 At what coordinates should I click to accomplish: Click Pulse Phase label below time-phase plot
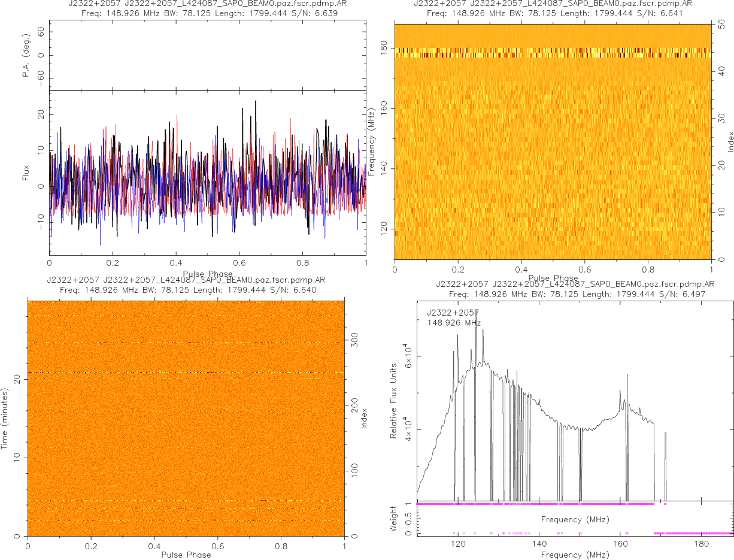(186, 555)
